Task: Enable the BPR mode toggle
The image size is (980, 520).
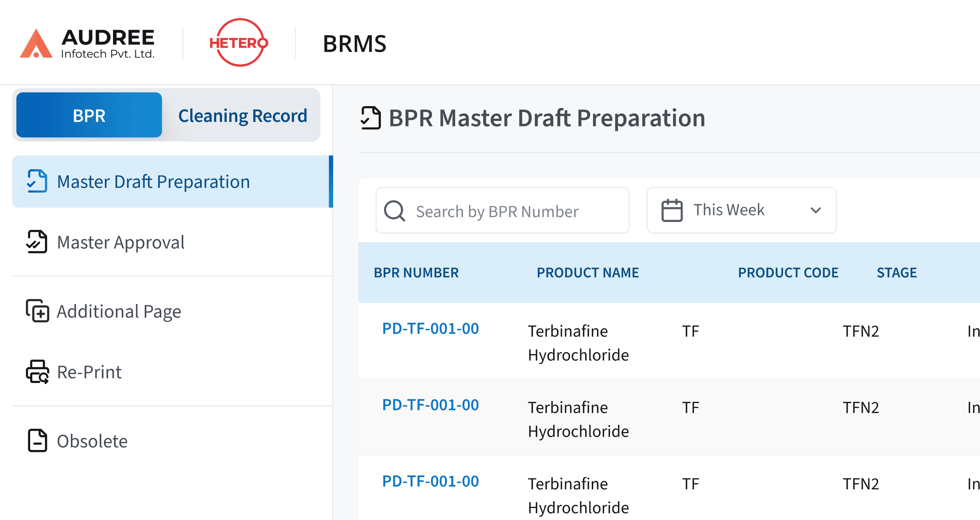Action: point(89,115)
